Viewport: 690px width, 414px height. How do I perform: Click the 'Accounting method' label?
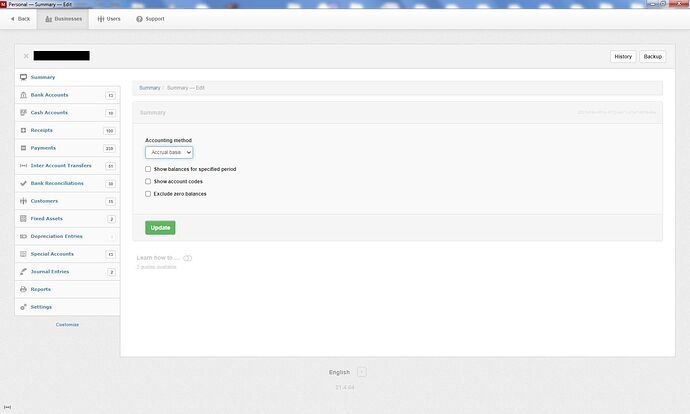click(x=169, y=140)
